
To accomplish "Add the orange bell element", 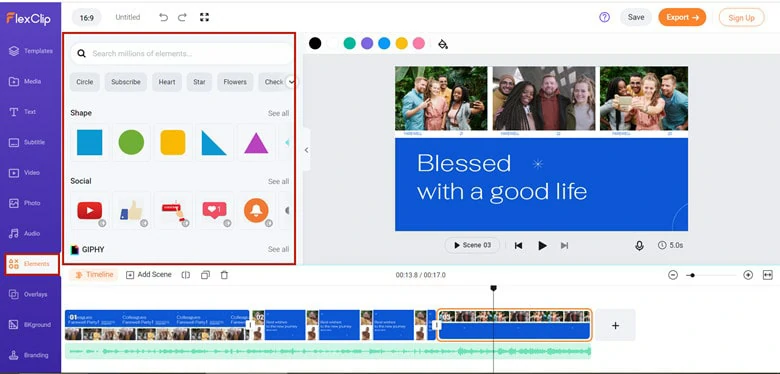I will tap(256, 210).
